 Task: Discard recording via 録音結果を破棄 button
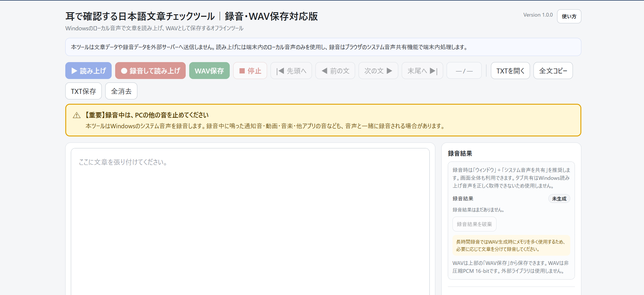coord(474,224)
